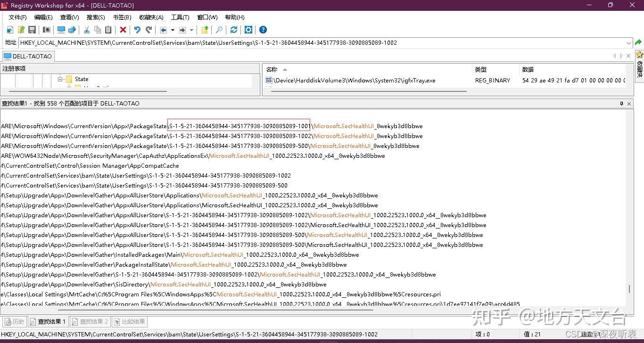Screen dimensions: 644x343
Task: Open the 收藏夹(A) menu
Action: (151, 17)
